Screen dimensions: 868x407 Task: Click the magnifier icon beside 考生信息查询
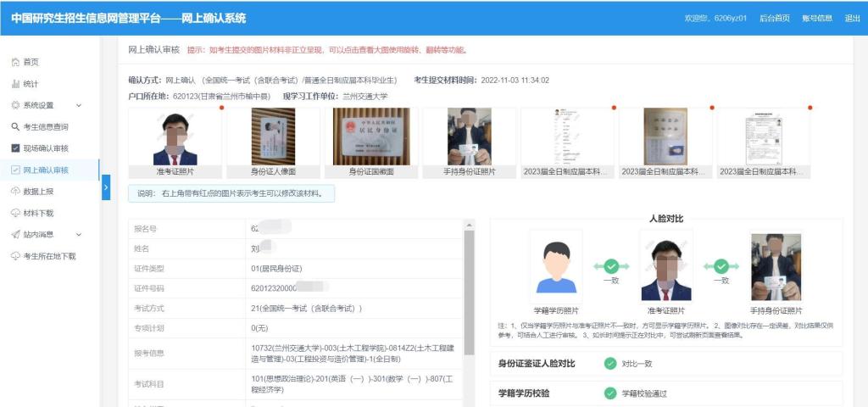[x=15, y=127]
